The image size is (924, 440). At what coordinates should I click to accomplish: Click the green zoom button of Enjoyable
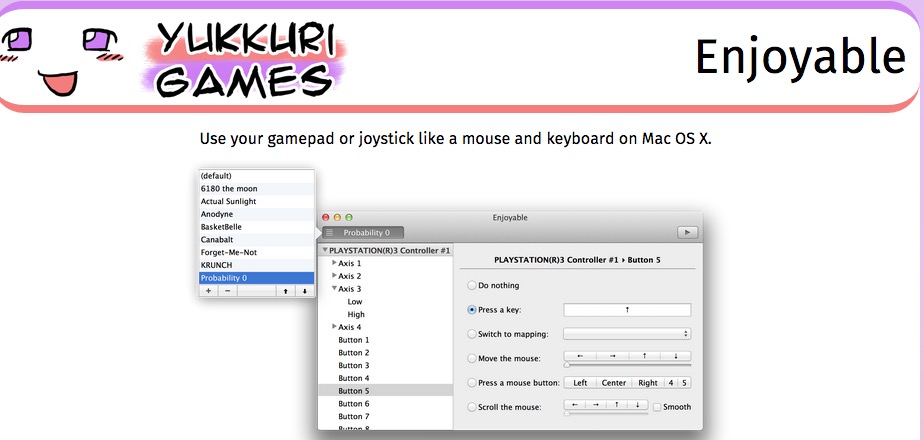coord(349,217)
